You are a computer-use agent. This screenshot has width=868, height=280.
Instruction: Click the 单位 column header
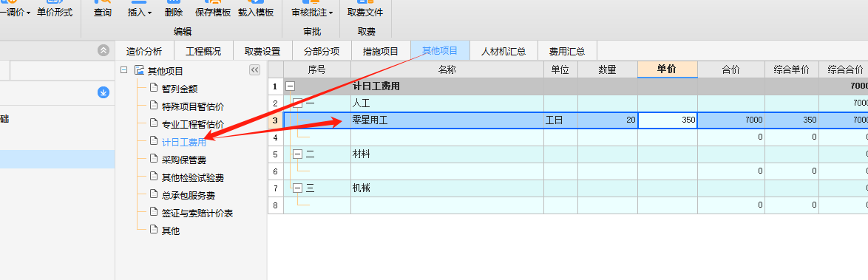click(560, 69)
